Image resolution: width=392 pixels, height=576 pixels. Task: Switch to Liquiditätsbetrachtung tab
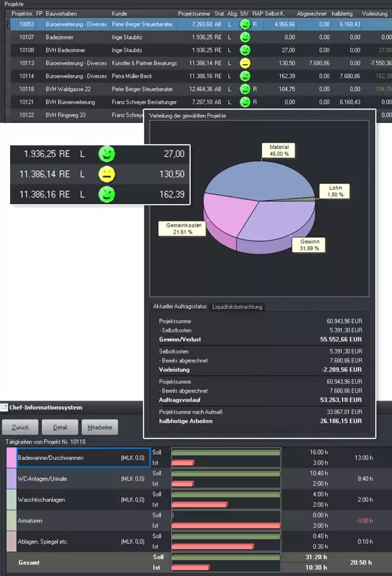tap(237, 307)
